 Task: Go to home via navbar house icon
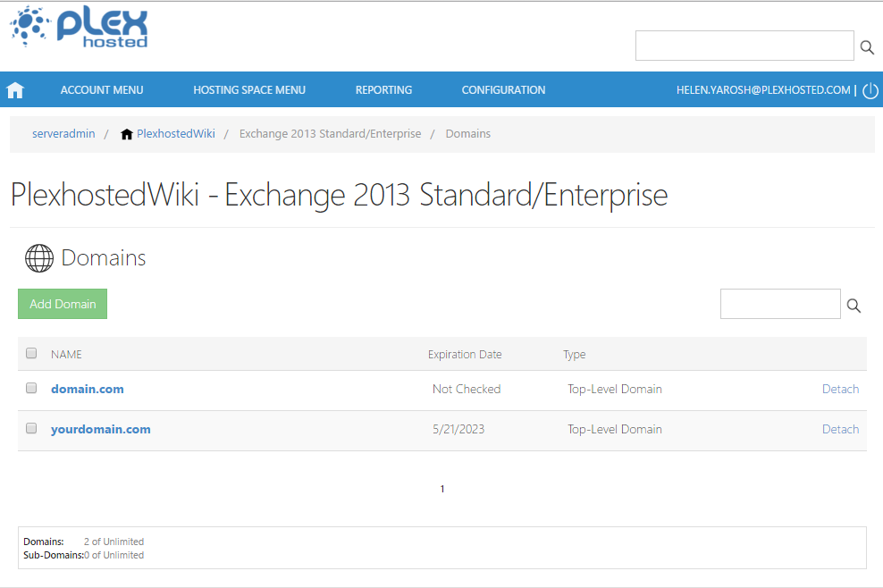point(15,90)
